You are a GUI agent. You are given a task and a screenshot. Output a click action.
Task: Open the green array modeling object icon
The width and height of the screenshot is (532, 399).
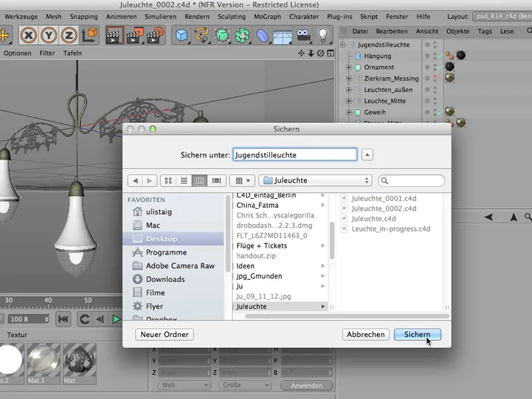(242, 35)
